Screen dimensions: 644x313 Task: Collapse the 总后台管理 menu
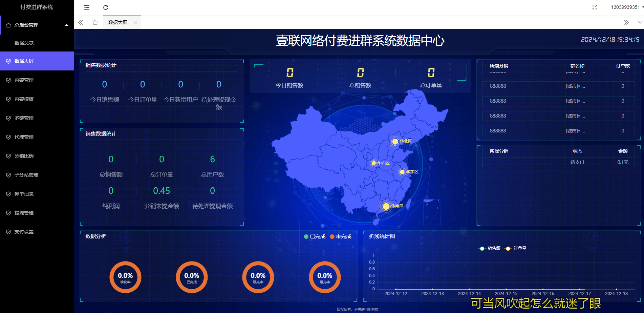click(x=37, y=25)
